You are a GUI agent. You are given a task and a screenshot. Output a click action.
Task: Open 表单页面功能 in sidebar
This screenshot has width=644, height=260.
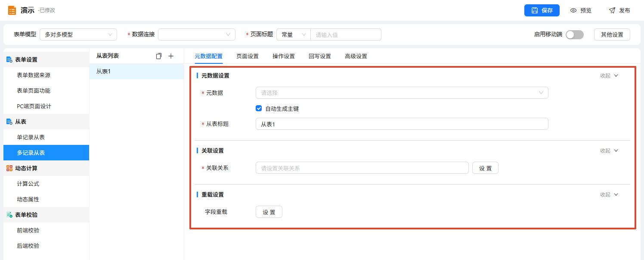pos(46,91)
